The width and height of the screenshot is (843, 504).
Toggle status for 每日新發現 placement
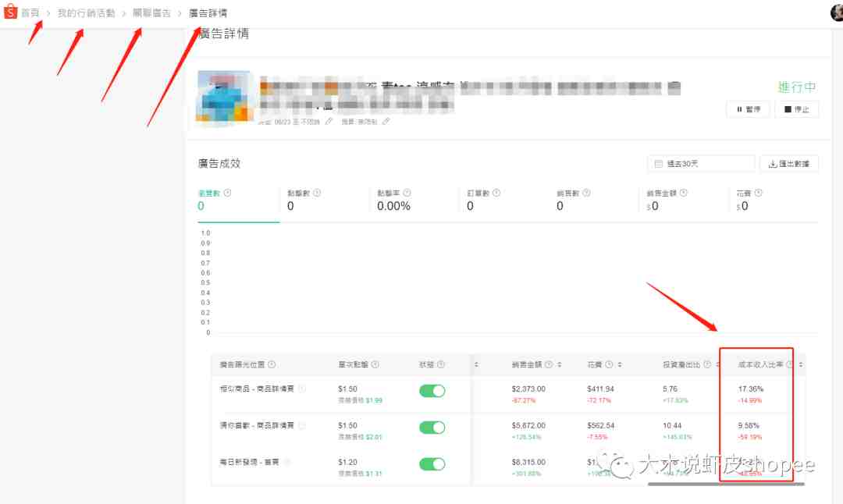point(432,464)
